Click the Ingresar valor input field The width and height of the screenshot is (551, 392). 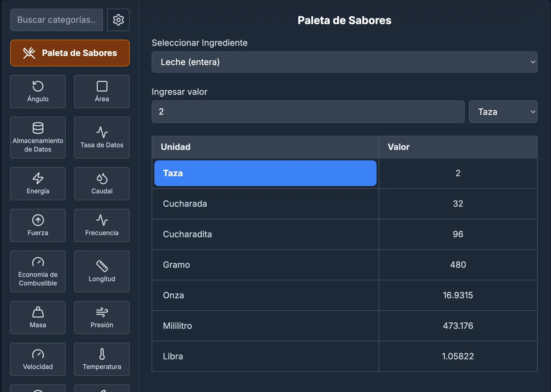[308, 112]
